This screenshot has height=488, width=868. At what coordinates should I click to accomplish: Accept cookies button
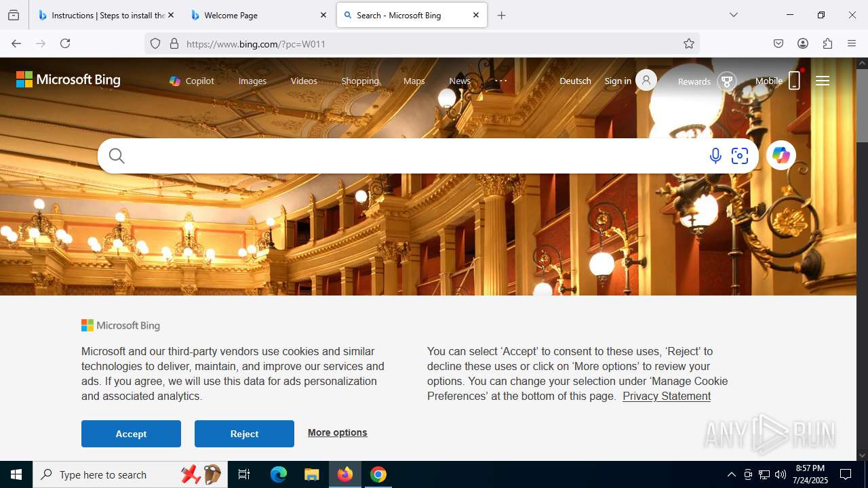131,434
